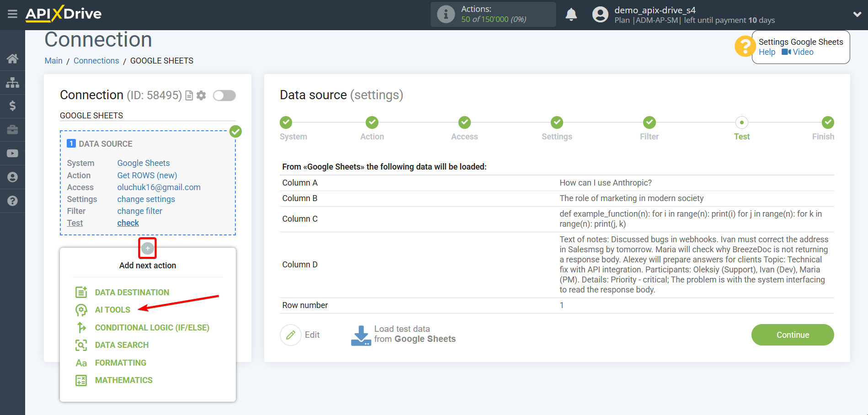868x415 pixels.
Task: Open the Video tutorial link
Action: [798, 52]
